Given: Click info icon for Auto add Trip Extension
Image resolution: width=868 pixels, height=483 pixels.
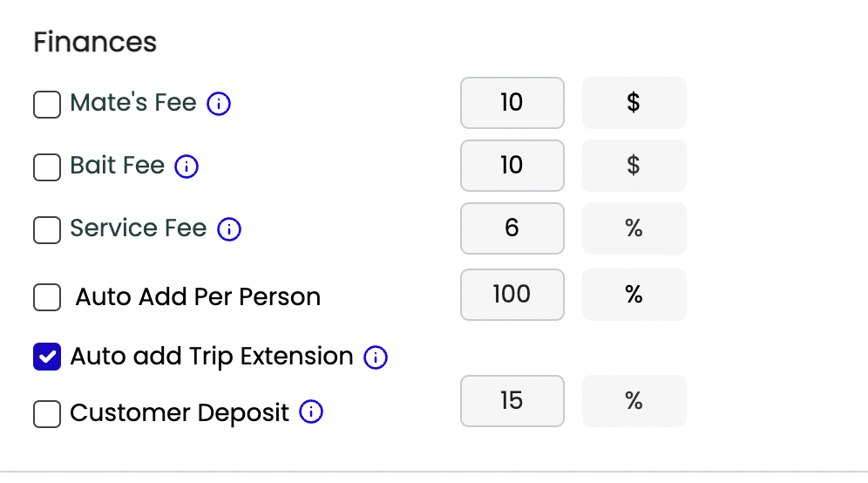Looking at the screenshot, I should click(375, 357).
